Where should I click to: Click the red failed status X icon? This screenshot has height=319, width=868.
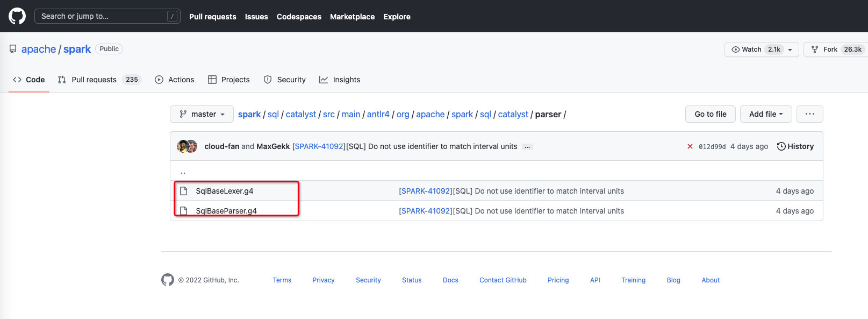(x=690, y=146)
